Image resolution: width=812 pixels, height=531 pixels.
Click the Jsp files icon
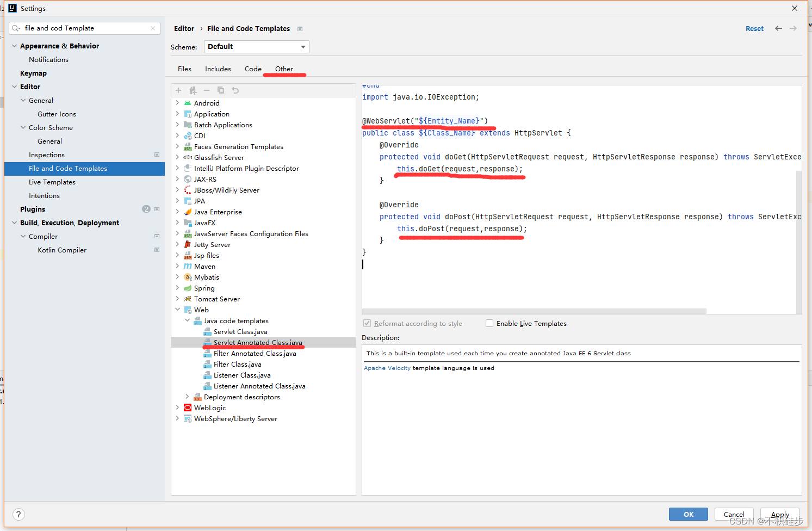click(x=188, y=256)
